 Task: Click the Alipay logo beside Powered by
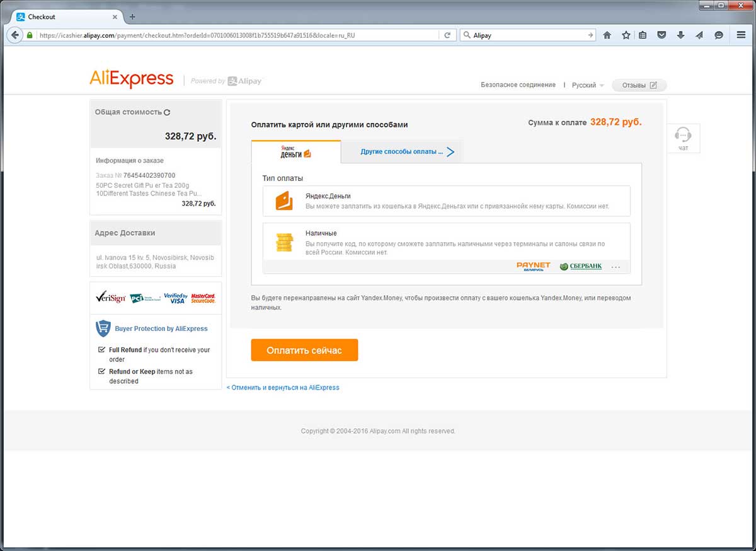pos(245,81)
